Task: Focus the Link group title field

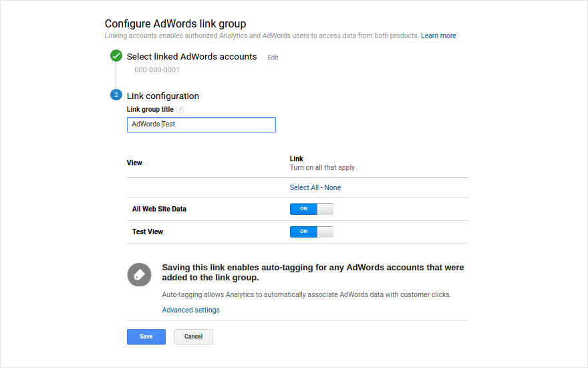Action: point(201,124)
